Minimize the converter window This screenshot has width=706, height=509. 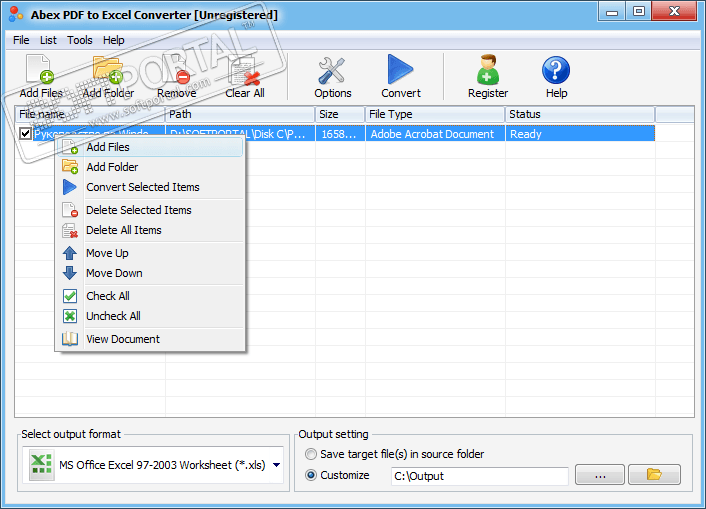click(x=611, y=11)
